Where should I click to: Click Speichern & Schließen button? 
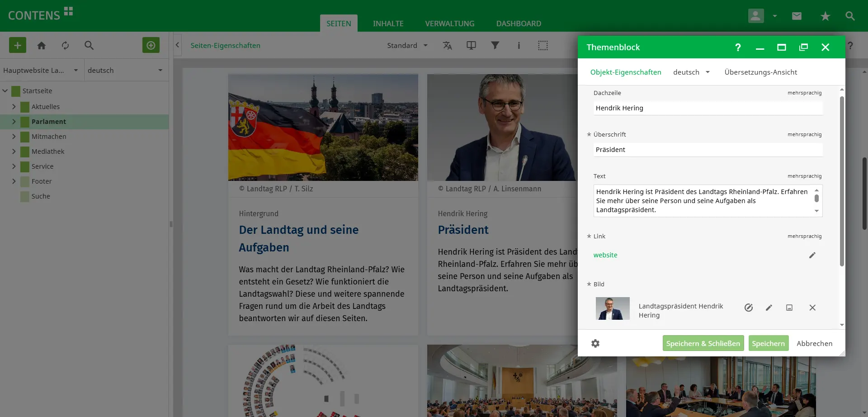click(x=703, y=343)
